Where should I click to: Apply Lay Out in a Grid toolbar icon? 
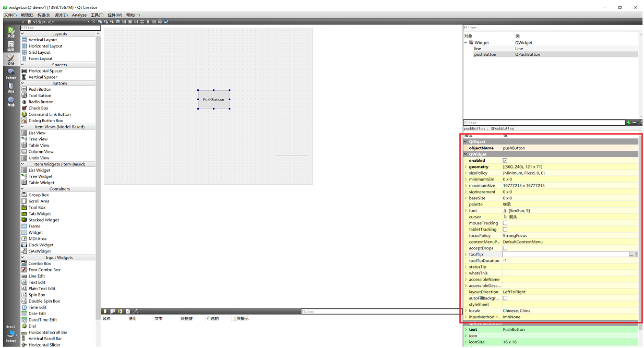154,21
